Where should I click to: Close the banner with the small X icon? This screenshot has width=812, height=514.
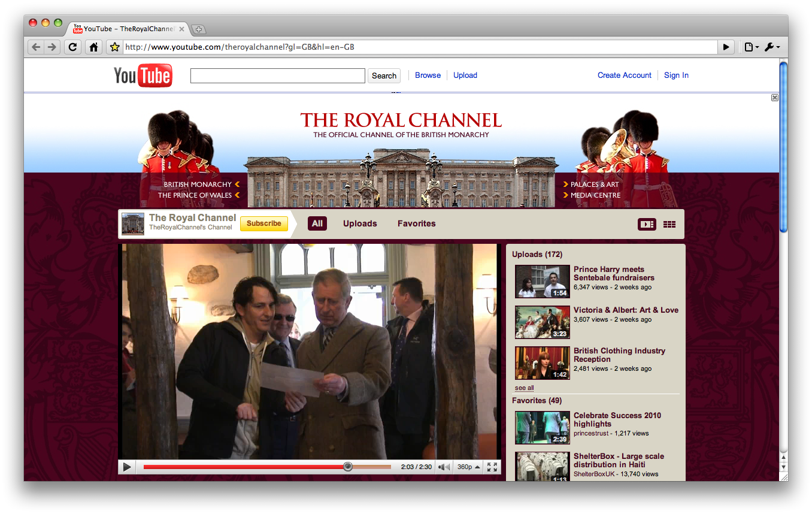pyautogui.click(x=775, y=98)
